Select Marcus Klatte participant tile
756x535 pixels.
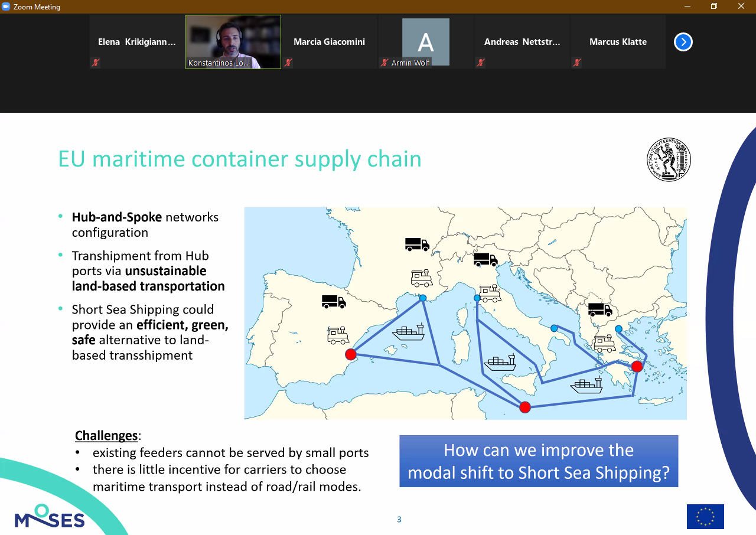tap(618, 42)
